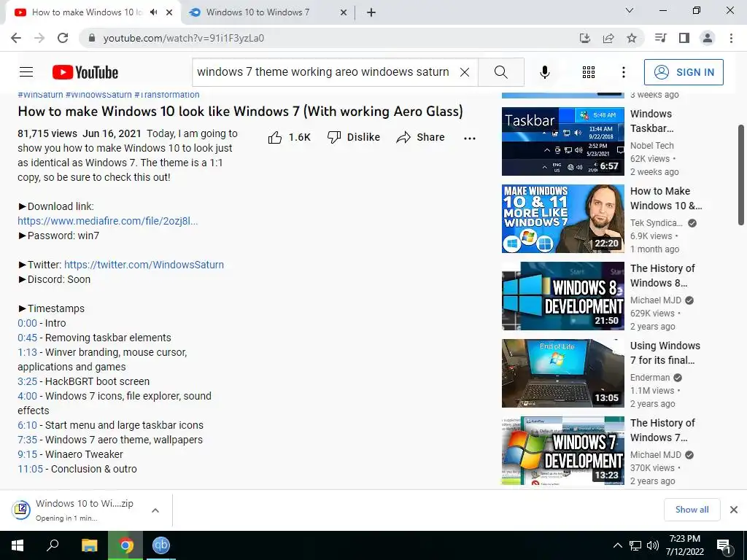This screenshot has width=747, height=560.
Task: Click the #Transformation hashtag
Action: [x=167, y=94]
